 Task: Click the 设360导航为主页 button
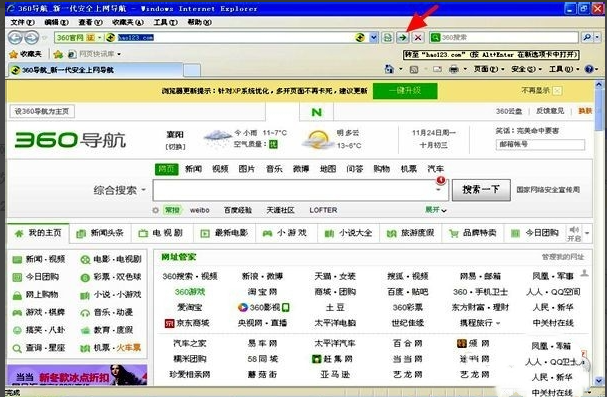click(42, 111)
